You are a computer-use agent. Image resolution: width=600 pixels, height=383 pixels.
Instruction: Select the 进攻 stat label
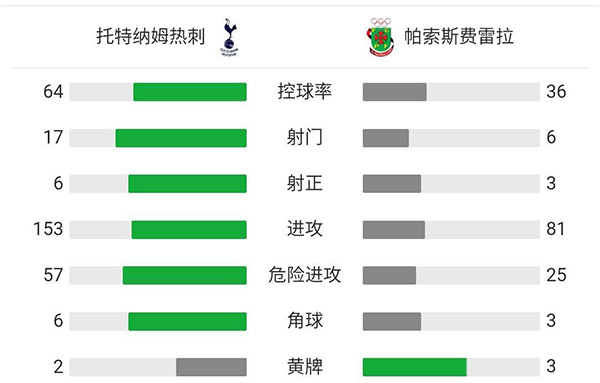pyautogui.click(x=305, y=229)
